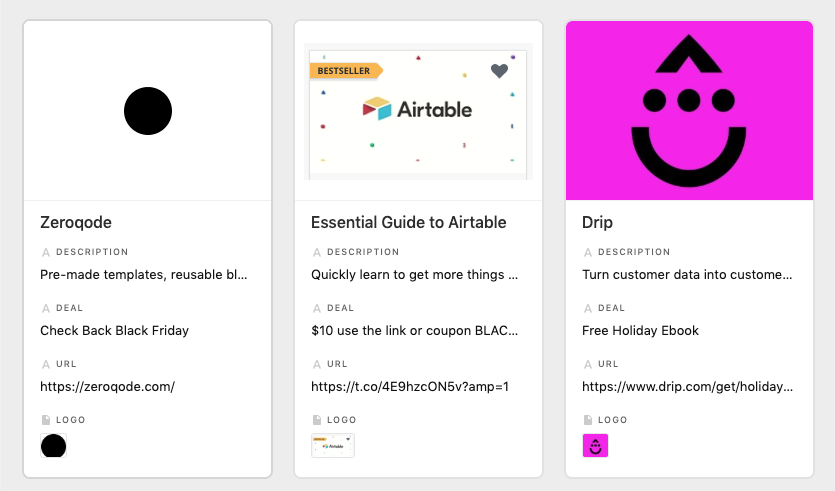
Task: Click the text field icon beside Zeroqode DESCRIPTION
Action: coord(46,252)
